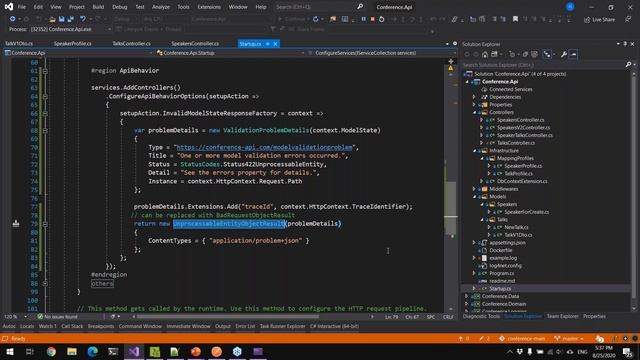
Task: Click Solution Explorer search magnifier icon
Action: point(628,64)
